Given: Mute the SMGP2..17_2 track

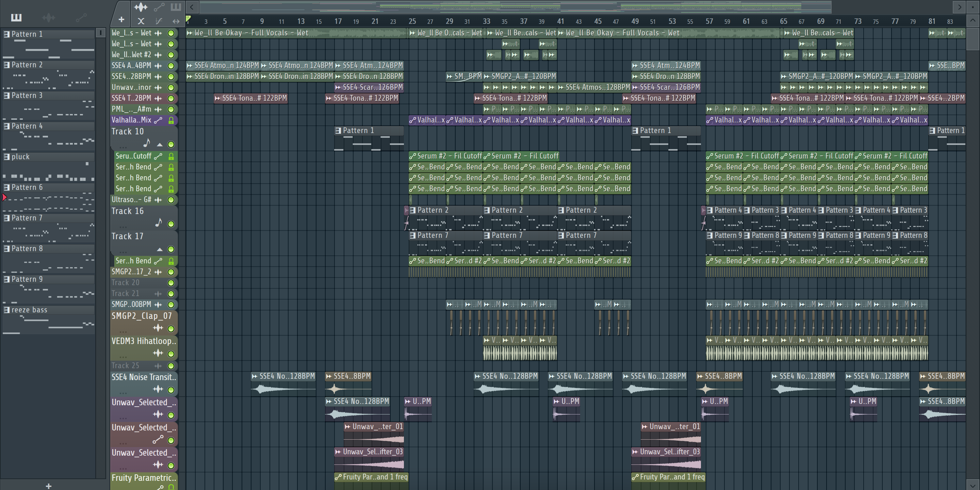Looking at the screenshot, I should (171, 272).
